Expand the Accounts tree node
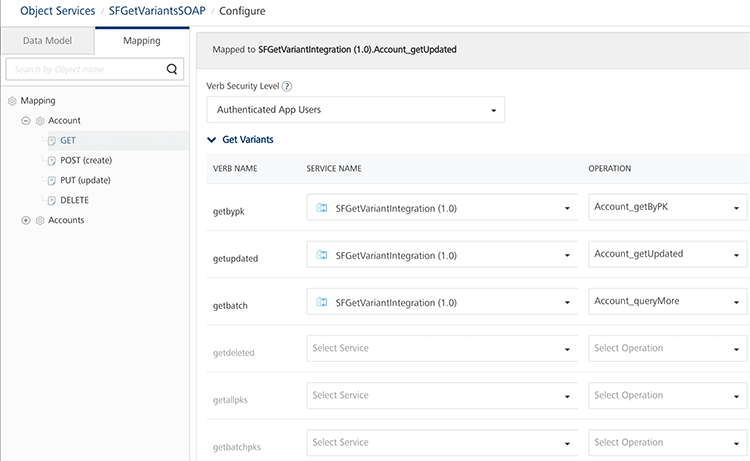The image size is (750, 461). pyautogui.click(x=26, y=220)
